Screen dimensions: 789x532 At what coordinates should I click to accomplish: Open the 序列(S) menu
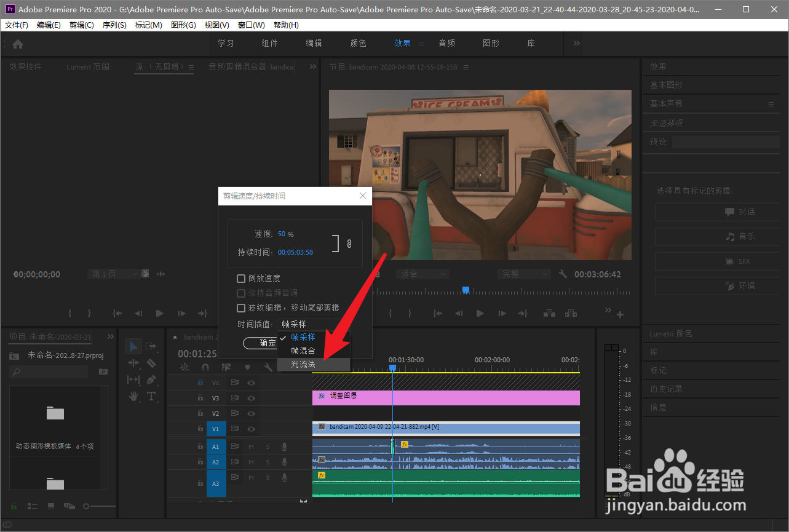click(x=114, y=25)
